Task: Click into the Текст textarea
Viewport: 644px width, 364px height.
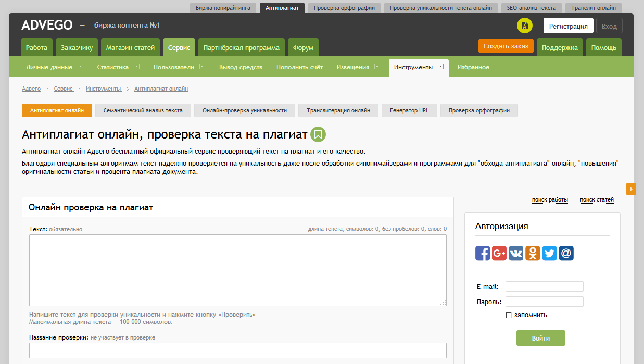Action: 238,270
